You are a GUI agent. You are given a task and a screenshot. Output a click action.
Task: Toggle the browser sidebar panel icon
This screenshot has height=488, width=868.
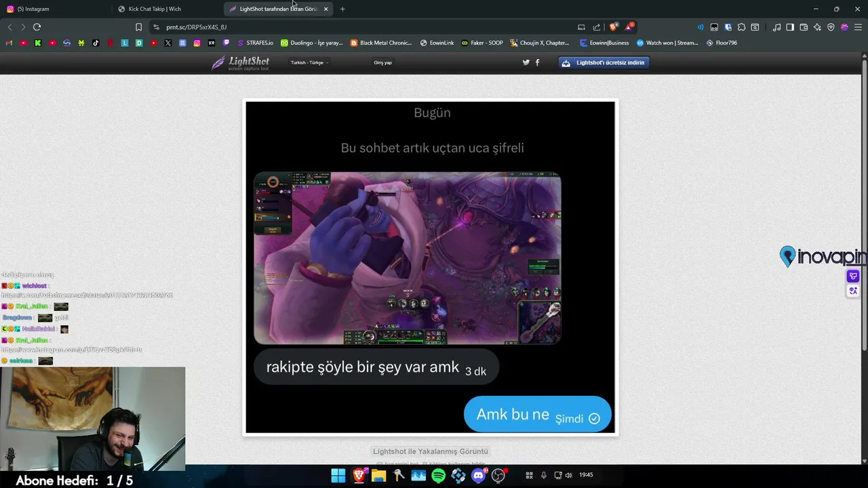click(x=790, y=27)
